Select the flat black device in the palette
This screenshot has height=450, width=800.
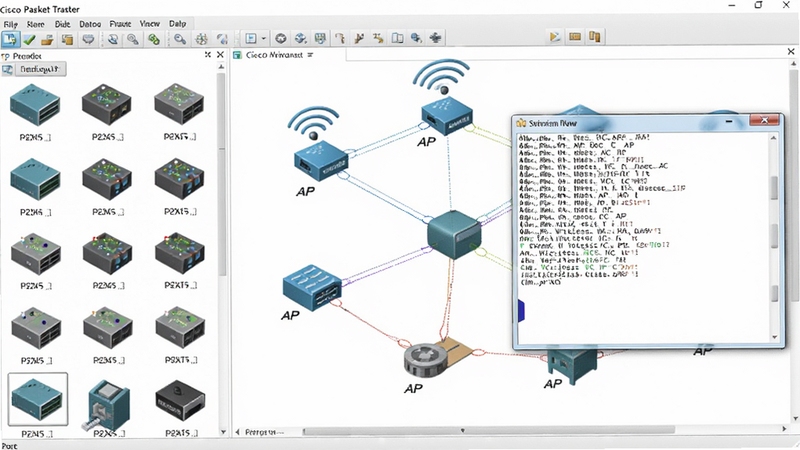[x=180, y=401]
